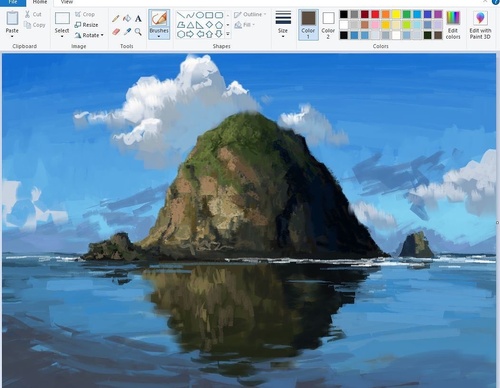The height and width of the screenshot is (388, 500).
Task: Click the small right rock in painting
Action: (416, 245)
